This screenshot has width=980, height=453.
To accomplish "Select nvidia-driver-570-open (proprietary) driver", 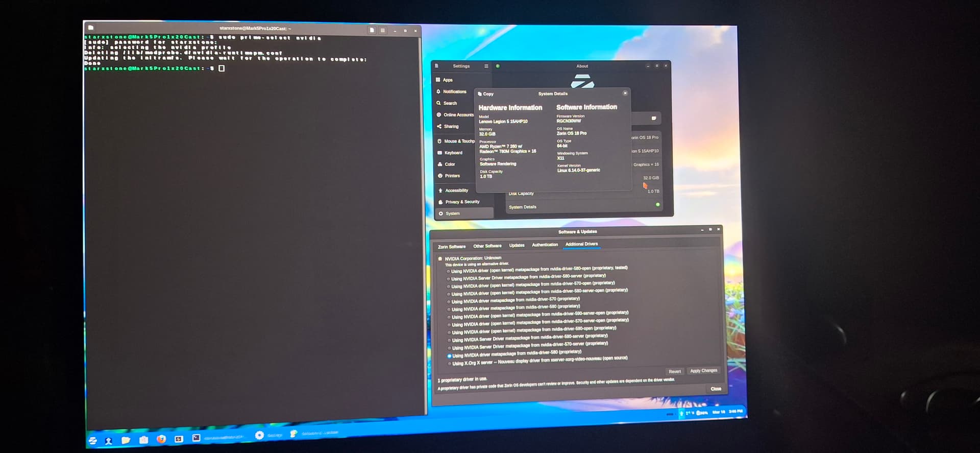I will [x=531, y=284].
